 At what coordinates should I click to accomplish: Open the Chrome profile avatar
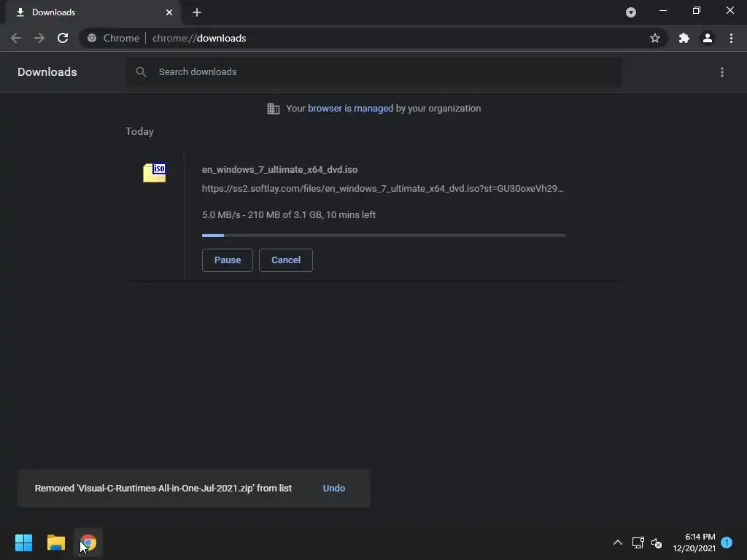(x=708, y=38)
